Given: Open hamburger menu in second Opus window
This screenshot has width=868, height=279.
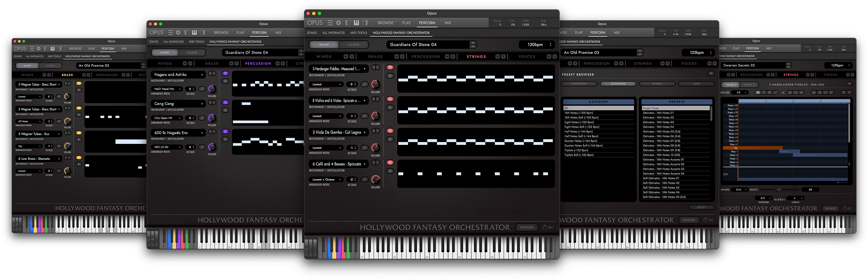Looking at the screenshot, I should (x=171, y=33).
